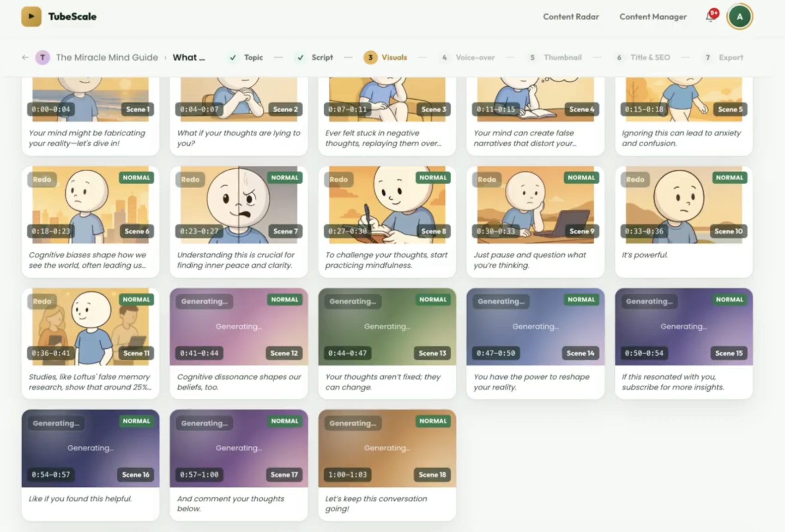Click caption "What if your thoughts are lying to you?"
The height and width of the screenshot is (532, 785).
coord(238,138)
